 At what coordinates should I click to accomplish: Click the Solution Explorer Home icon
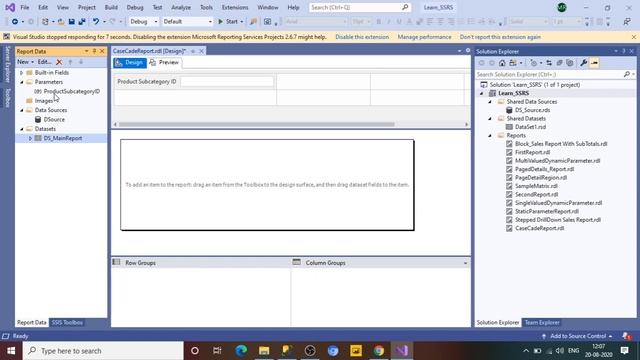502,63
